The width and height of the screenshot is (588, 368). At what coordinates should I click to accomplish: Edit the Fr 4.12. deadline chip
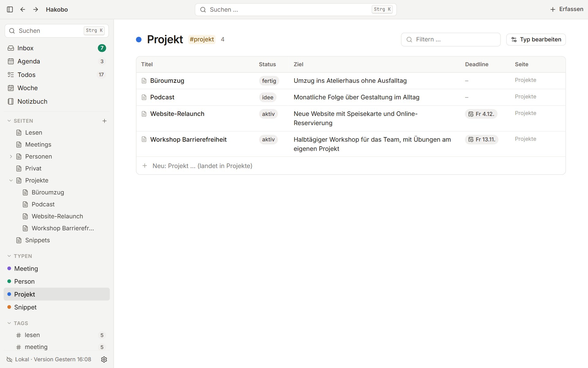pyautogui.click(x=481, y=114)
